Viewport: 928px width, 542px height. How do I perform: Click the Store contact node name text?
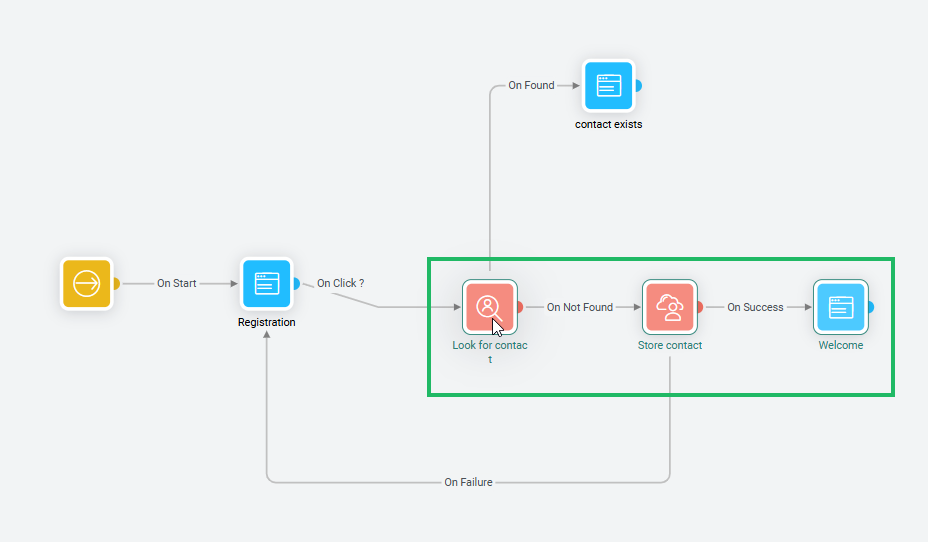(670, 345)
